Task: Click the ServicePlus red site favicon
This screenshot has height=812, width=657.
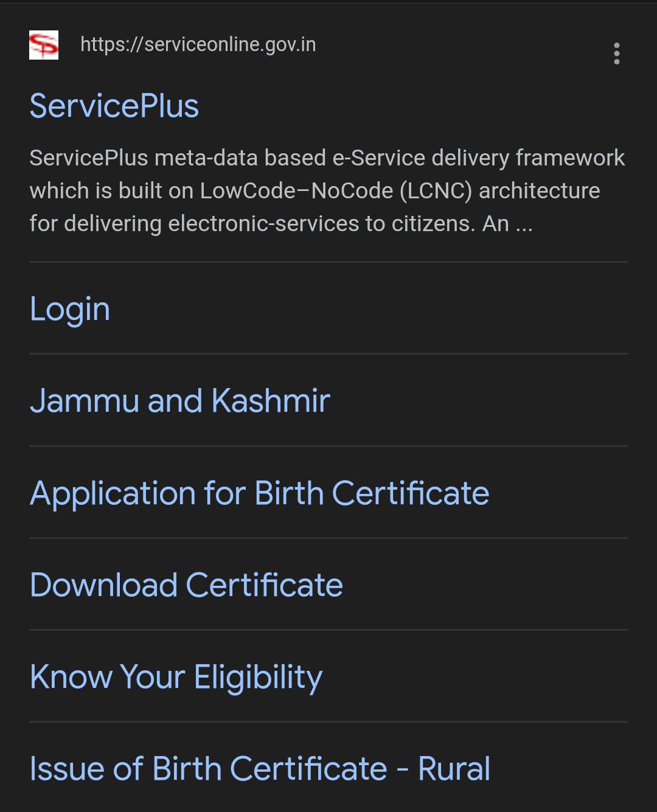Action: point(44,45)
